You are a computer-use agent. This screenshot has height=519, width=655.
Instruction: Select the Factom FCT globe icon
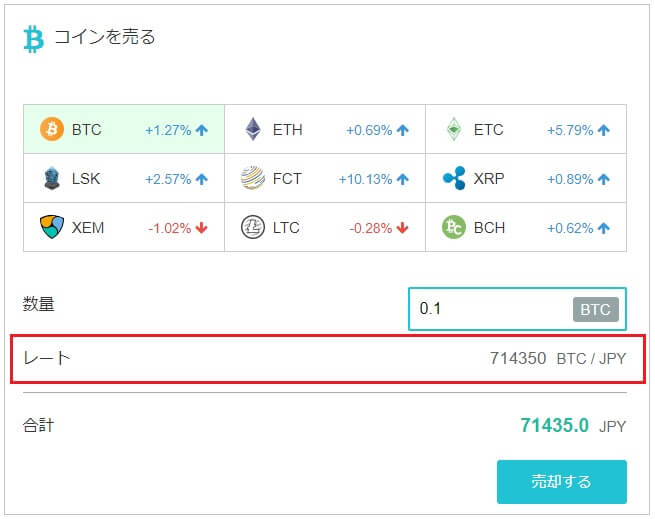[253, 178]
